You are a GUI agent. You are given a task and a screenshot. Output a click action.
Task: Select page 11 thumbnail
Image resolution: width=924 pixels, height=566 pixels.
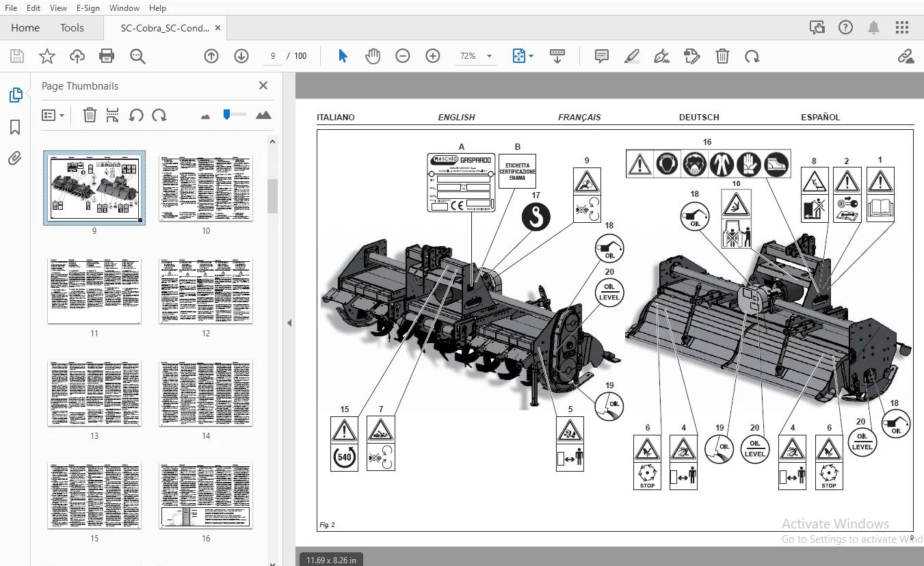click(94, 291)
